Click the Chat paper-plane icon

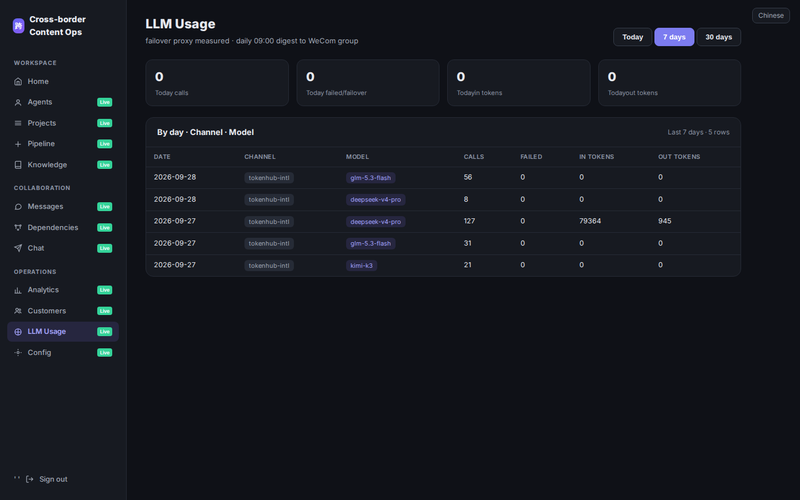[18, 248]
